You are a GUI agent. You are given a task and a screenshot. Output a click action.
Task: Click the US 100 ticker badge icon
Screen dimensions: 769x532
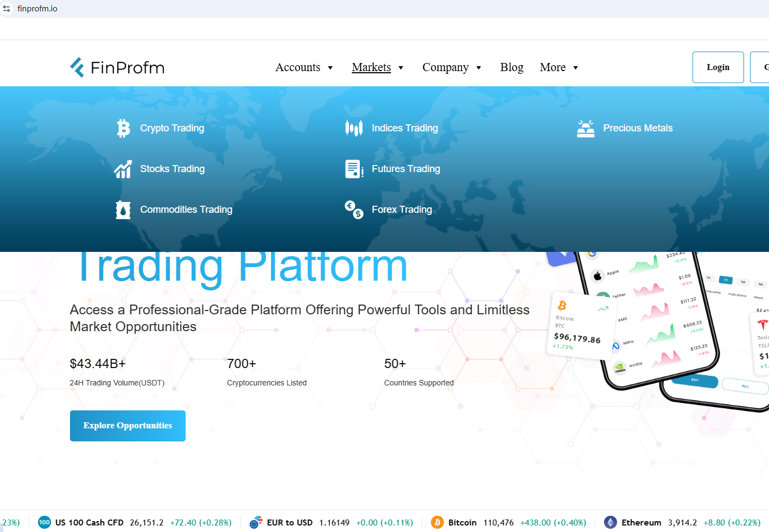[x=45, y=522]
